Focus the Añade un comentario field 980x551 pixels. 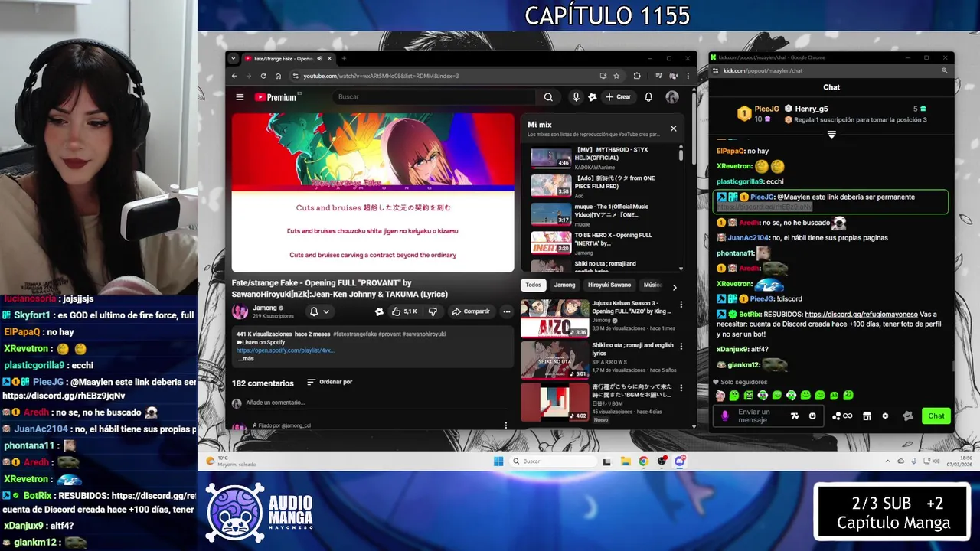pos(375,403)
